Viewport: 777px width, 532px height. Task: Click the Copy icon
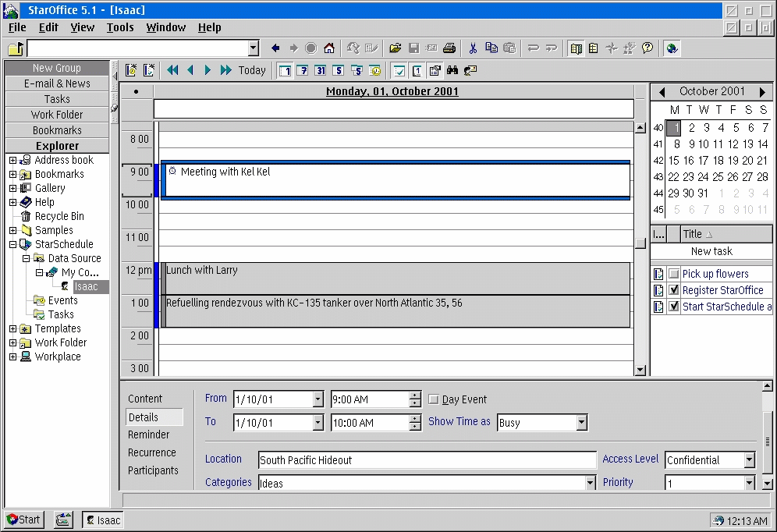[491, 48]
